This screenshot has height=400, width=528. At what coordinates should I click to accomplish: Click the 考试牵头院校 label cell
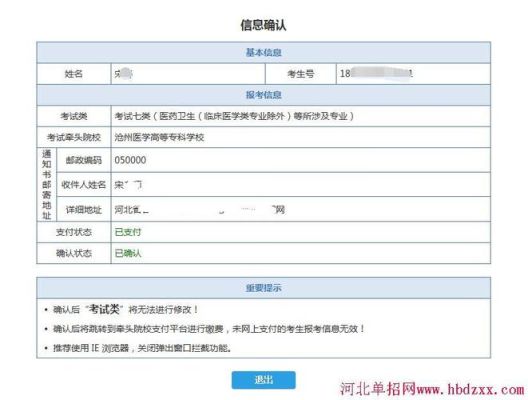(x=74, y=137)
